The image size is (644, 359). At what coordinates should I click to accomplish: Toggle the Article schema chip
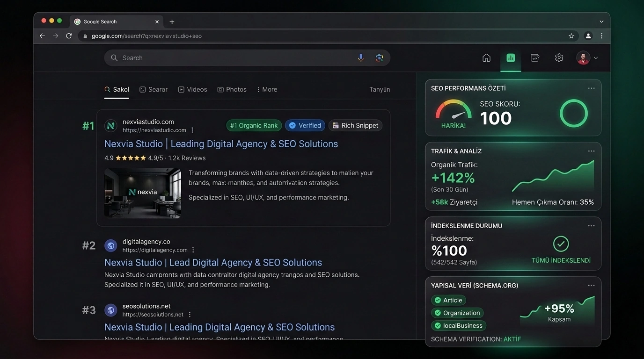point(448,300)
